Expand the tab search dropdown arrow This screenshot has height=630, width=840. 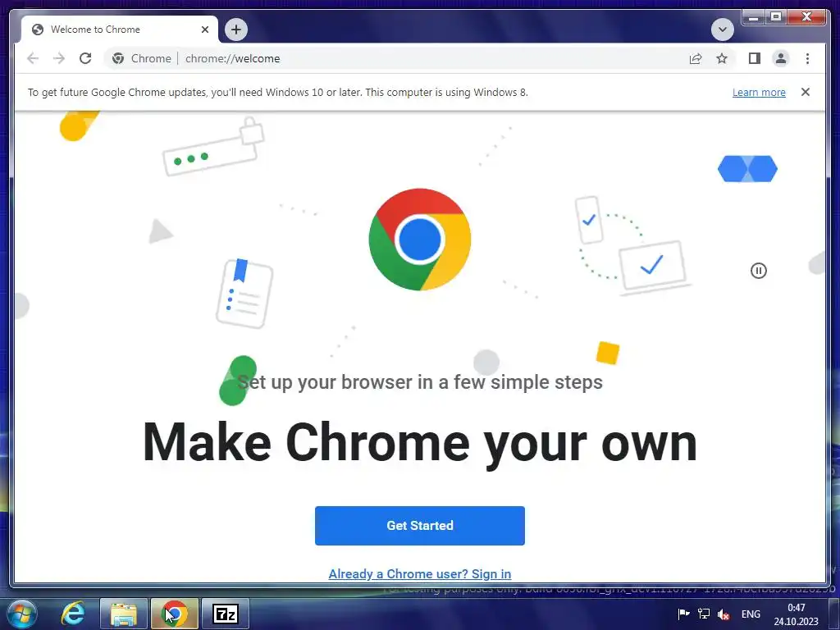[722, 29]
